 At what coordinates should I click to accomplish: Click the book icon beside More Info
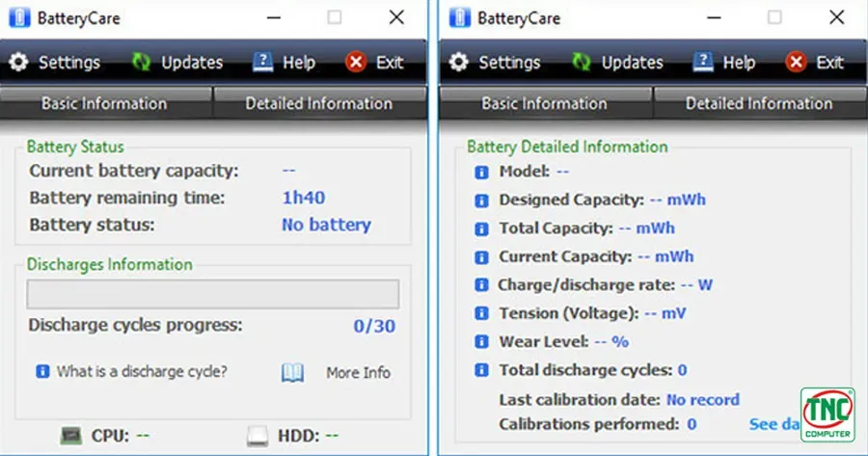292,372
